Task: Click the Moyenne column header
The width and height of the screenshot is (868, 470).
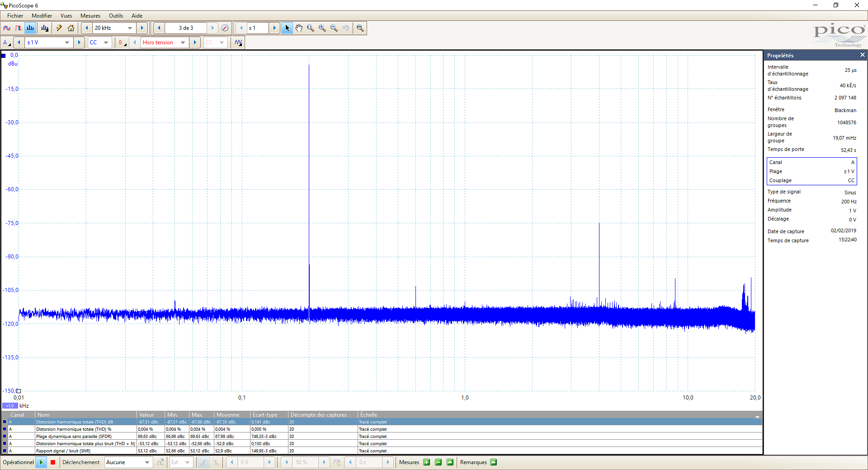Action: click(232, 415)
